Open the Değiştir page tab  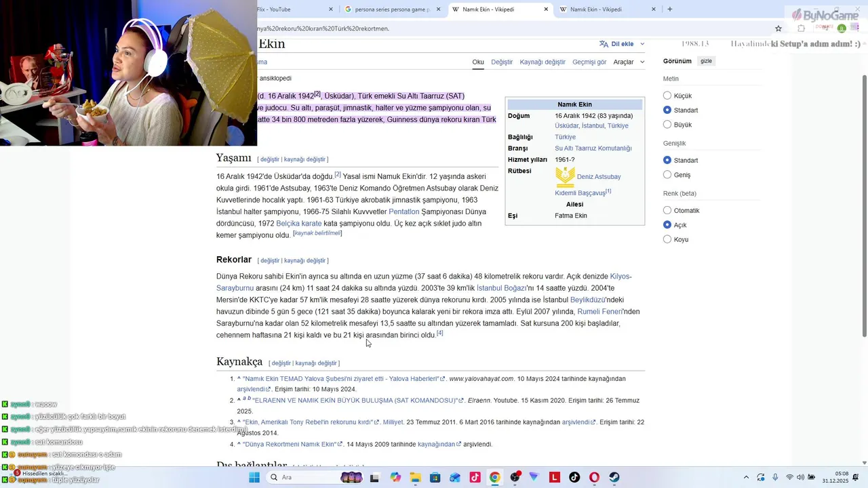[502, 62]
